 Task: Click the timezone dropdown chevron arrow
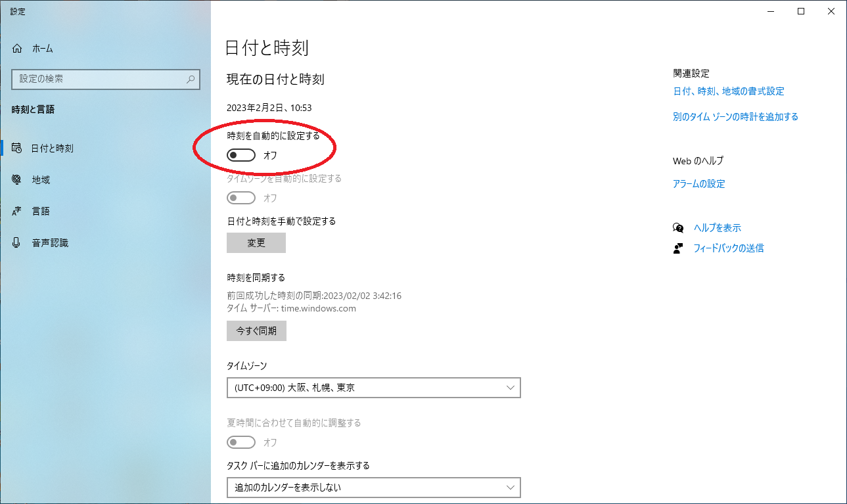click(x=511, y=388)
